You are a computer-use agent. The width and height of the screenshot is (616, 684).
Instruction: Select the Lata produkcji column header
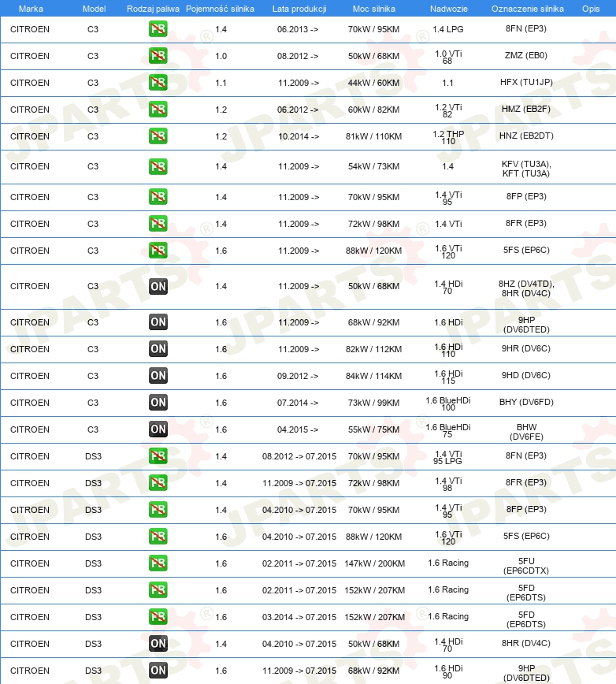pos(299,9)
